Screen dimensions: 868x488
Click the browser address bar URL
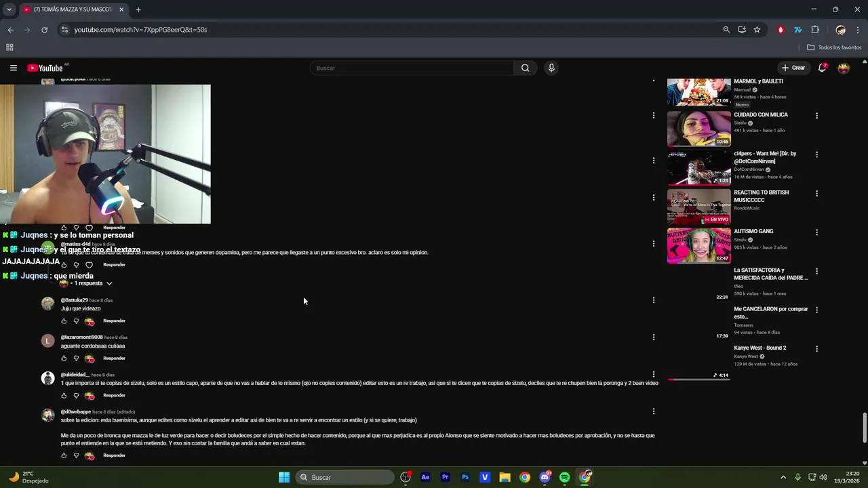pyautogui.click(x=140, y=30)
